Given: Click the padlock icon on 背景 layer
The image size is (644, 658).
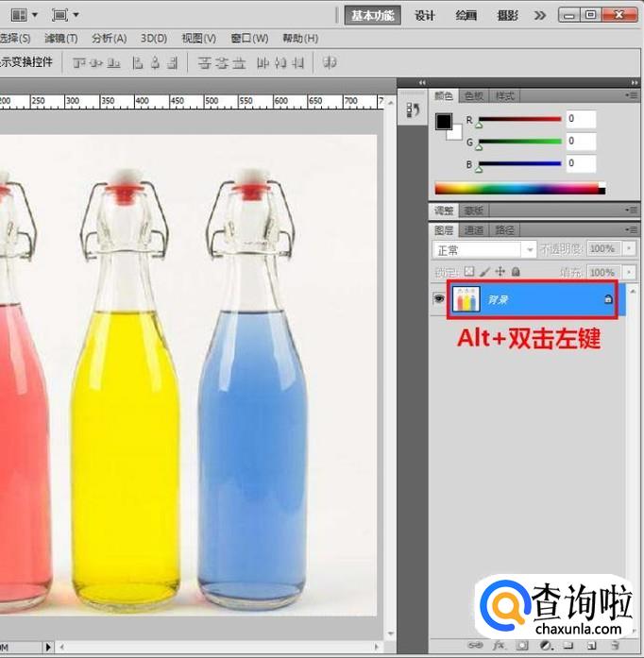Looking at the screenshot, I should (x=607, y=299).
